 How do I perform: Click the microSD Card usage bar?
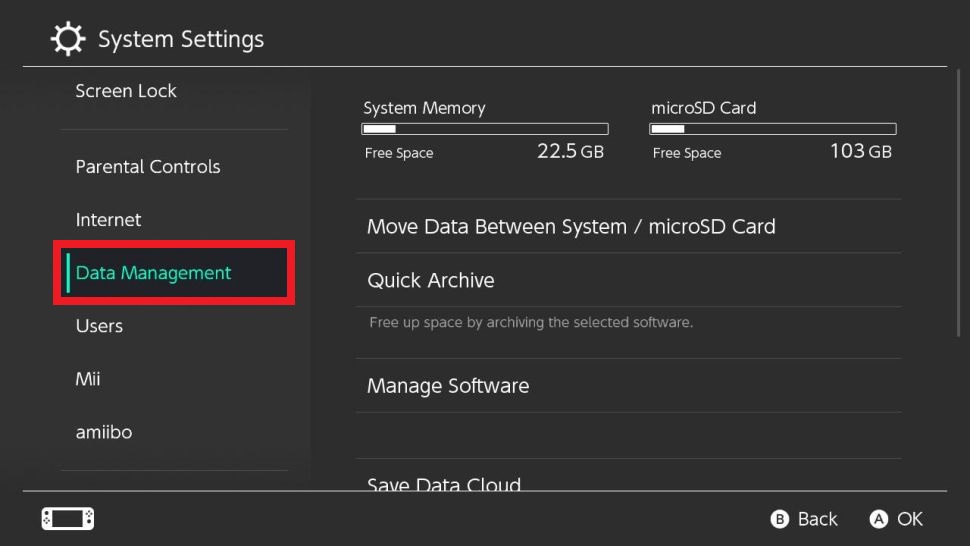pyautogui.click(x=773, y=129)
